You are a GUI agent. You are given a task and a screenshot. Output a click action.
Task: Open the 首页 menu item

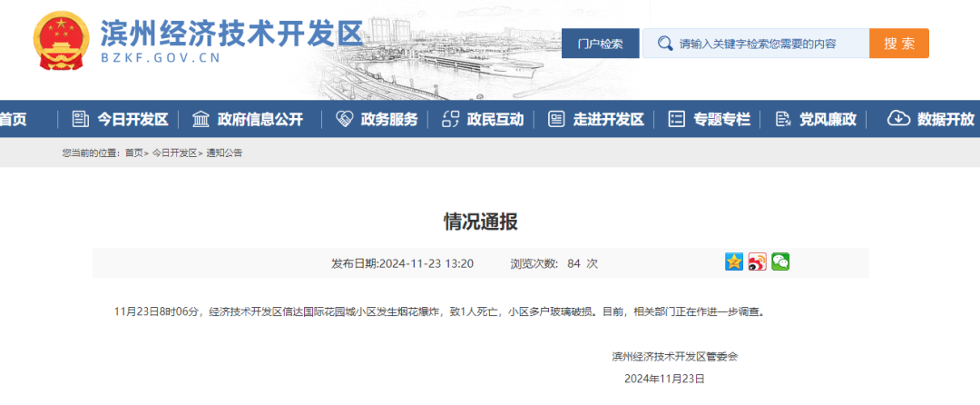pos(13,119)
